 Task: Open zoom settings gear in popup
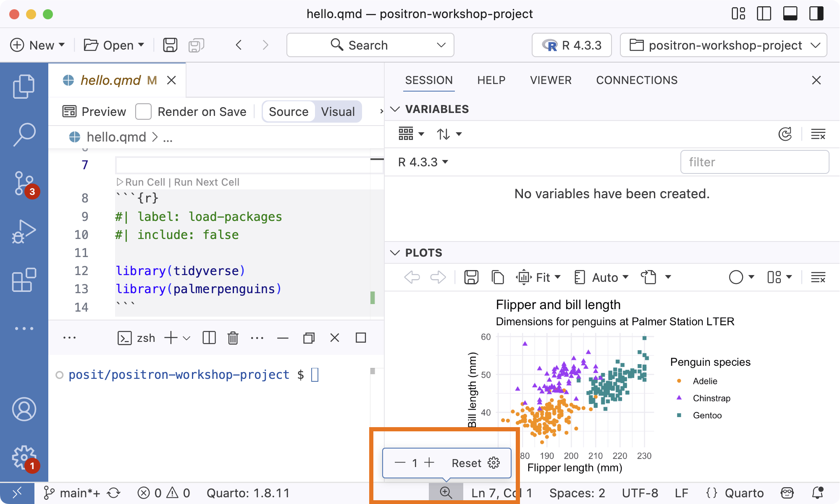coord(494,463)
